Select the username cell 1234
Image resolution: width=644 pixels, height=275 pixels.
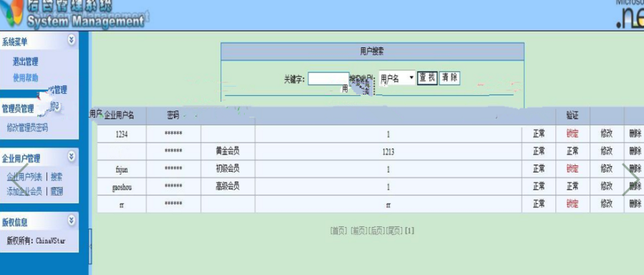point(122,134)
